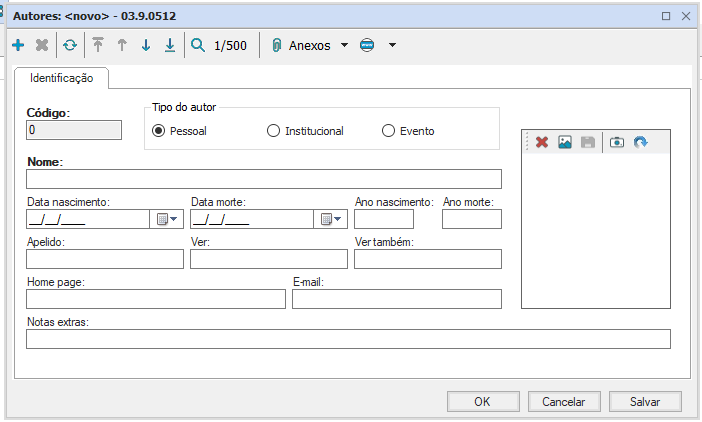The image size is (702, 422).
Task: Click the magnifier search icon
Action: click(197, 45)
